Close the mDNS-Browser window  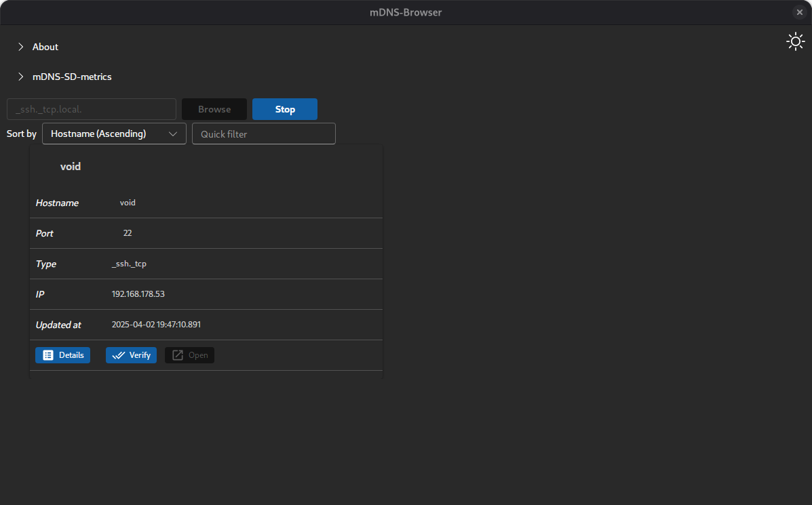click(800, 12)
